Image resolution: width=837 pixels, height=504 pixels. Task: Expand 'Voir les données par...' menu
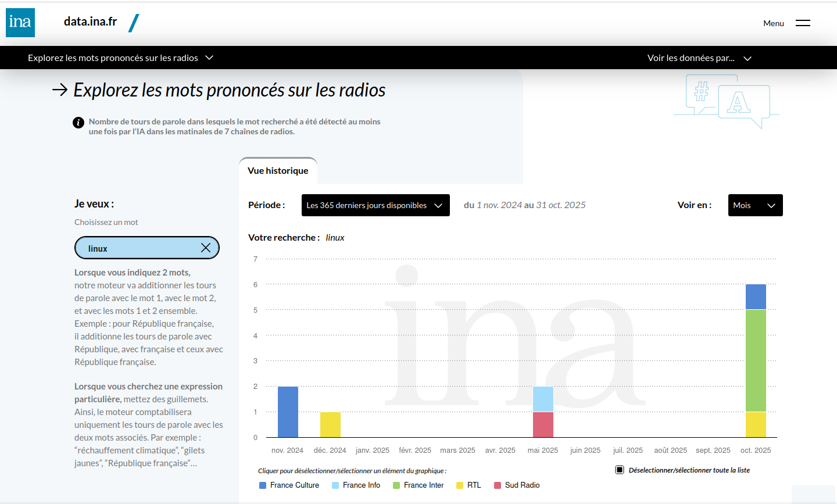click(699, 58)
